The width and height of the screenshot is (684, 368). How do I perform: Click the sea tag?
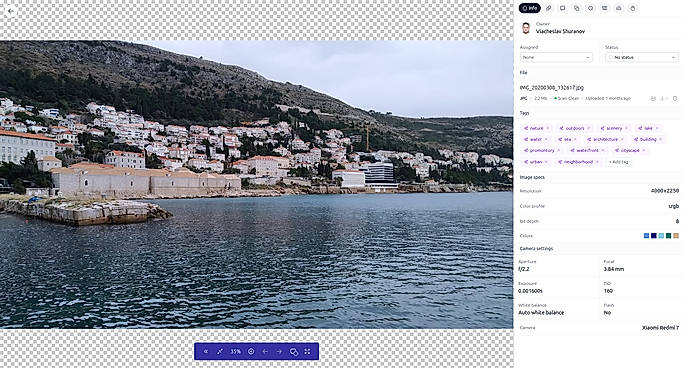(568, 139)
